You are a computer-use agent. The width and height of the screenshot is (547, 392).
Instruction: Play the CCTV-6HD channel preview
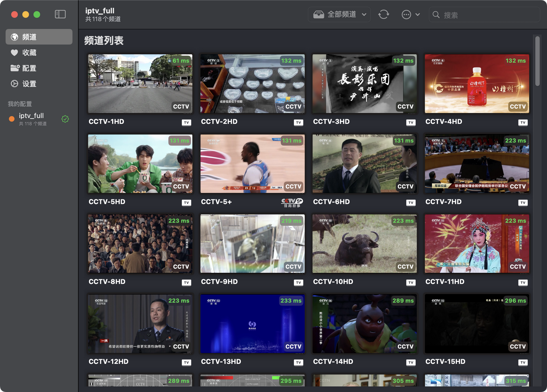click(x=365, y=164)
